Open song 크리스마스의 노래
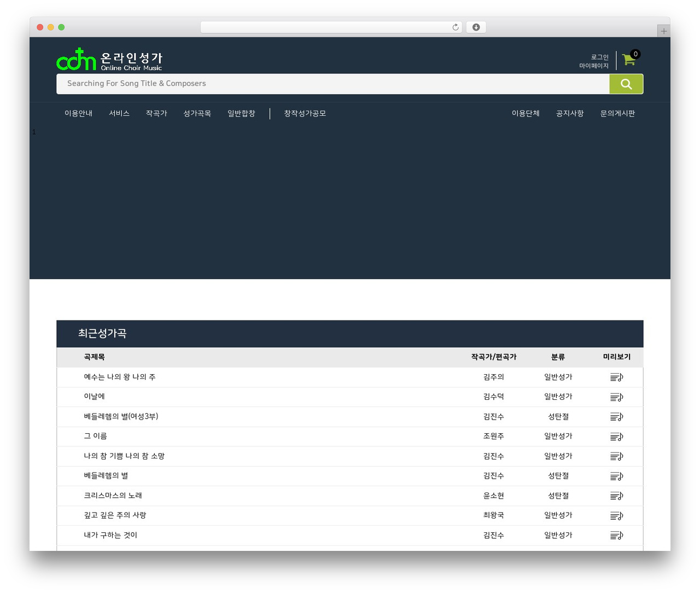Screen dimensions: 700x593 coord(113,496)
